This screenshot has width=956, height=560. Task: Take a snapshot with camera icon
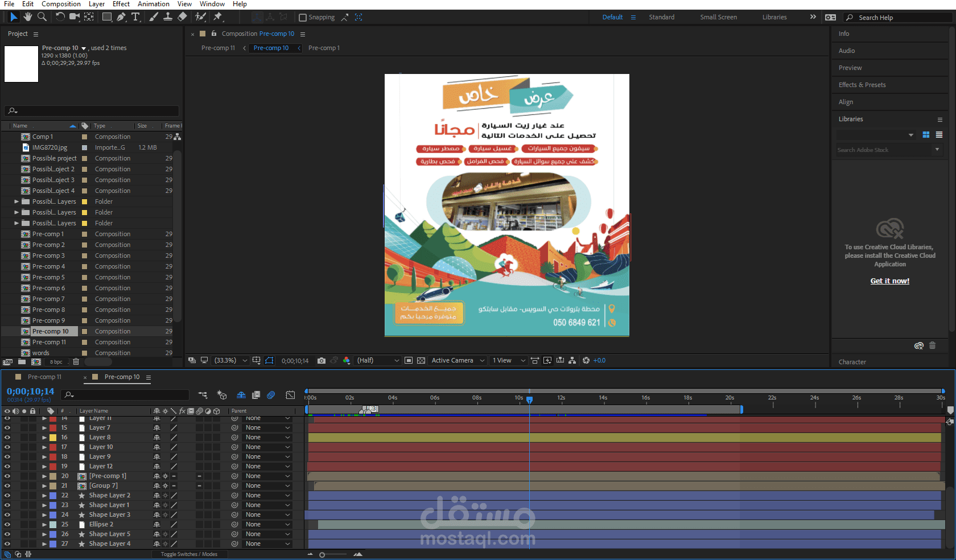tap(322, 360)
